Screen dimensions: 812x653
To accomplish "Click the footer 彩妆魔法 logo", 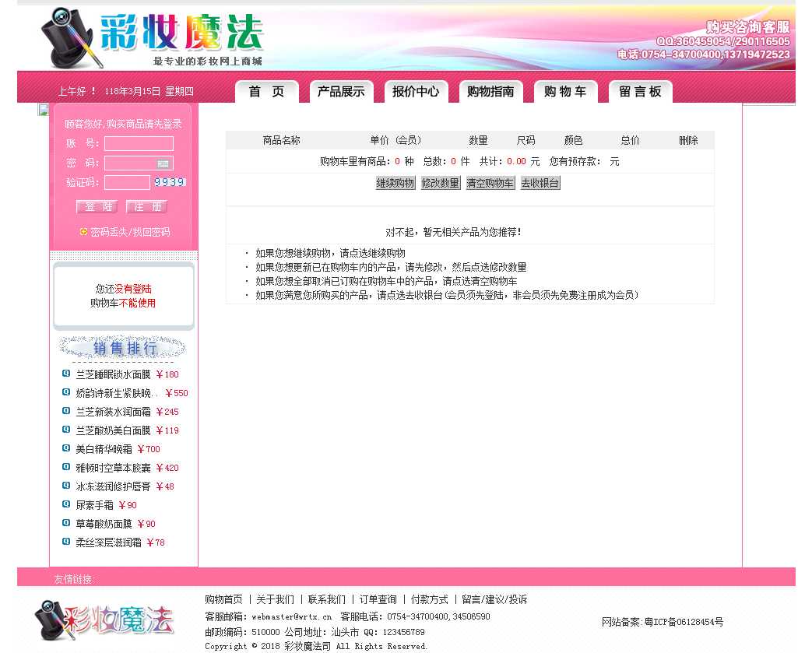I will (104, 620).
